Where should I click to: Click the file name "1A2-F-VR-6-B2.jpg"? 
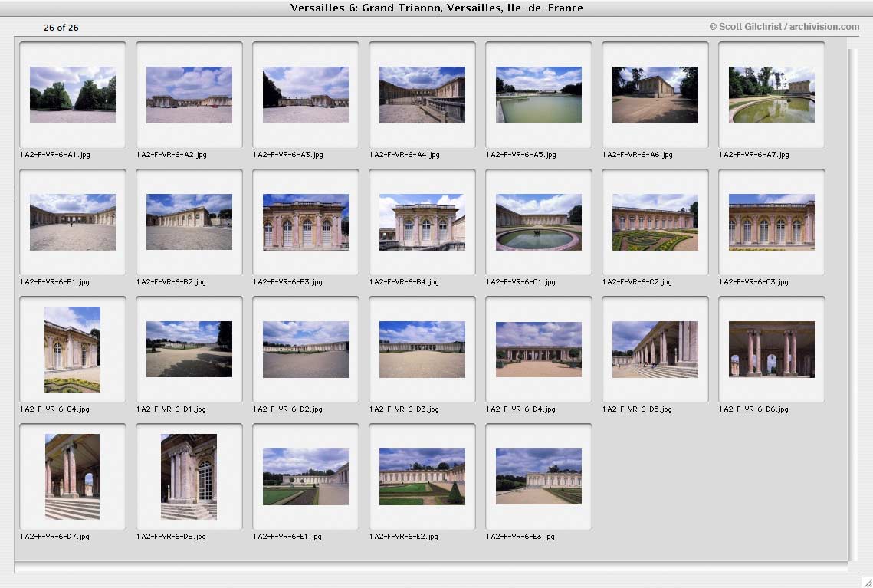[171, 282]
